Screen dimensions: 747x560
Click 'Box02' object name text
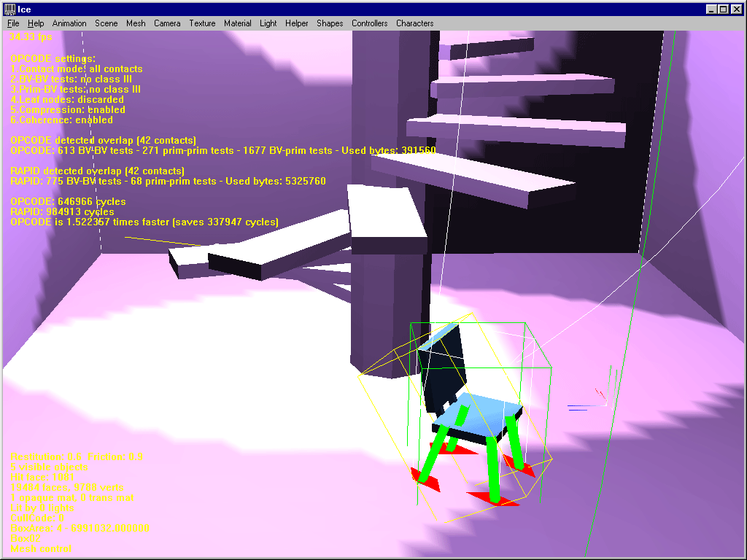coord(26,539)
